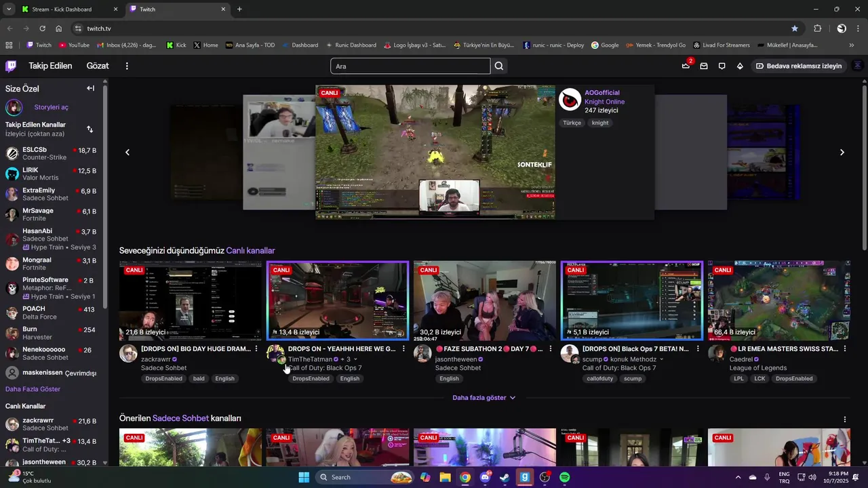Open the FAZE SUBATHON stream thumbnail
The image size is (868, 488).
point(485,300)
